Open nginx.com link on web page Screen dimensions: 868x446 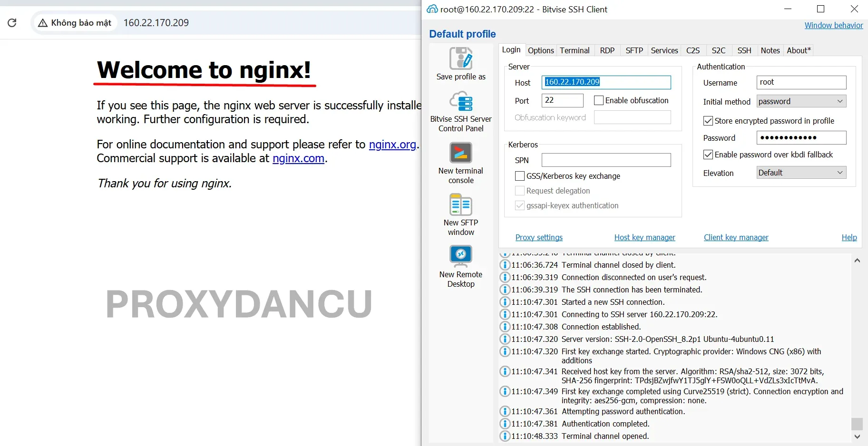point(298,158)
